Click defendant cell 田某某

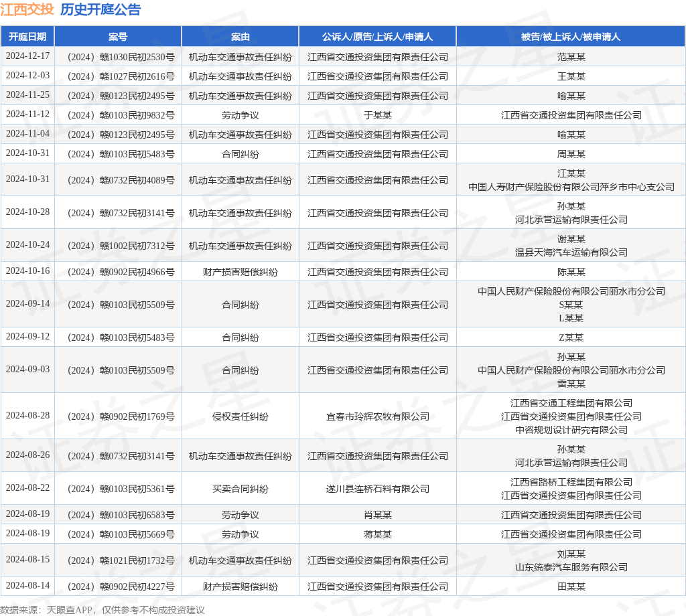click(x=571, y=587)
